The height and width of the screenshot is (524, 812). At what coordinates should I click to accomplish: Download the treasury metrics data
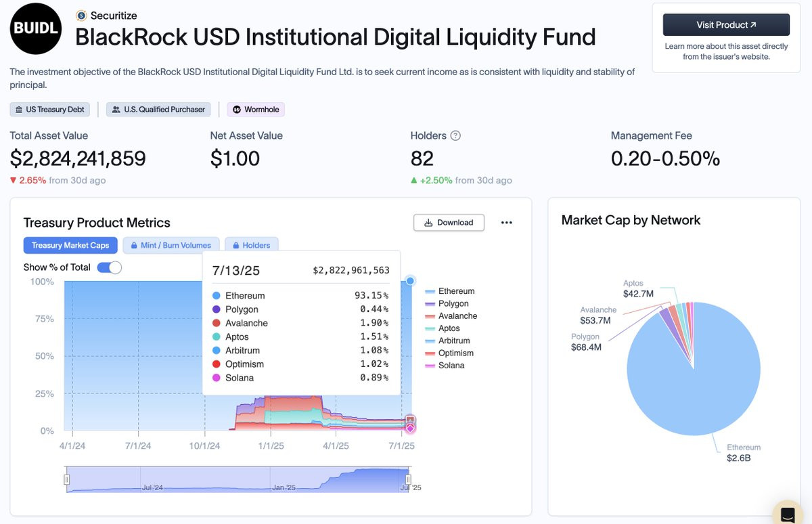[x=449, y=223]
